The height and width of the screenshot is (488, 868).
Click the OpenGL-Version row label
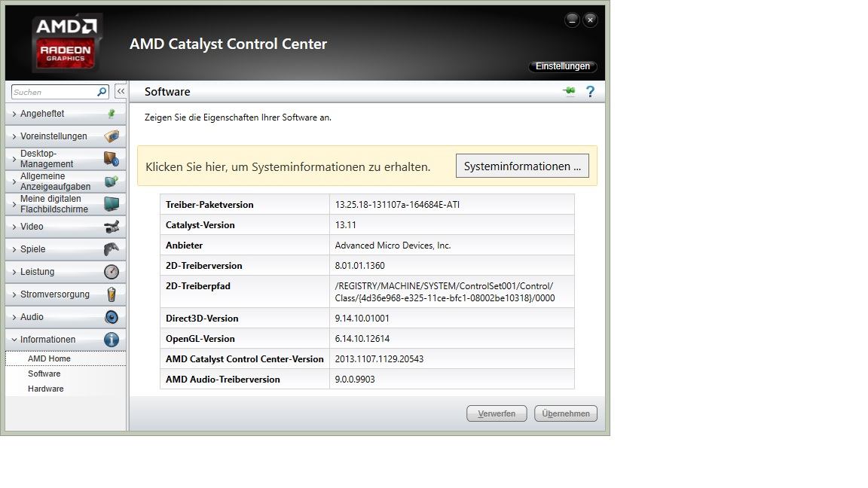[x=200, y=339]
